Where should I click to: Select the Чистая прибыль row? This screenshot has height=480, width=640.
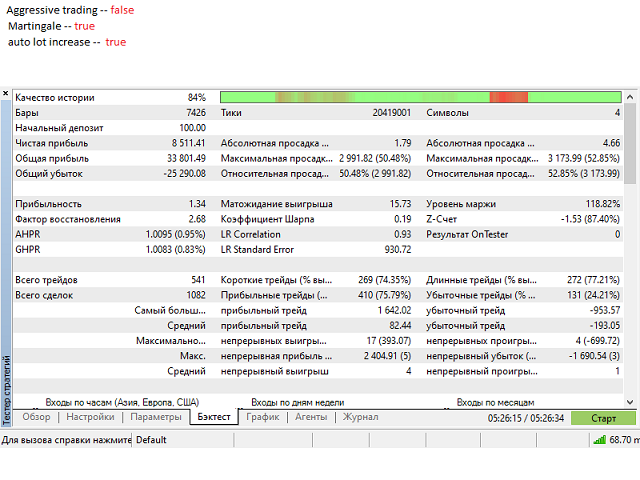pos(110,143)
